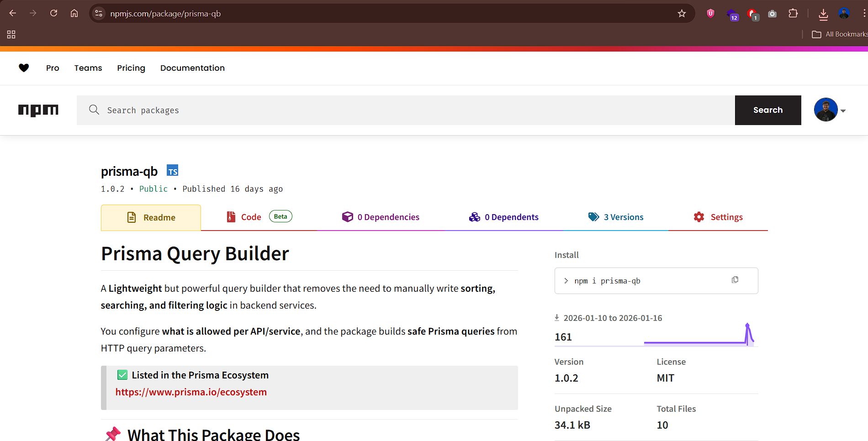Screen dimensions: 868x441
Task: Click the MIT license value
Action: pyautogui.click(x=666, y=378)
